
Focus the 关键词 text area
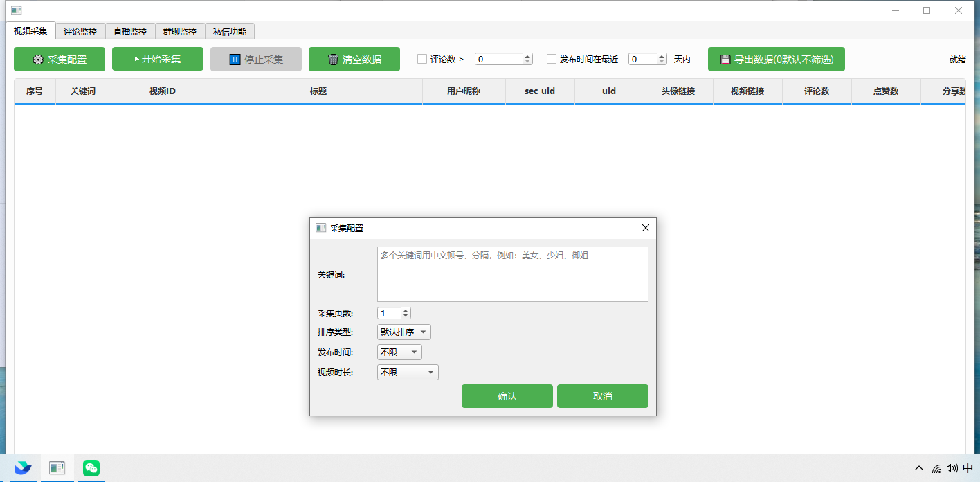click(x=513, y=274)
